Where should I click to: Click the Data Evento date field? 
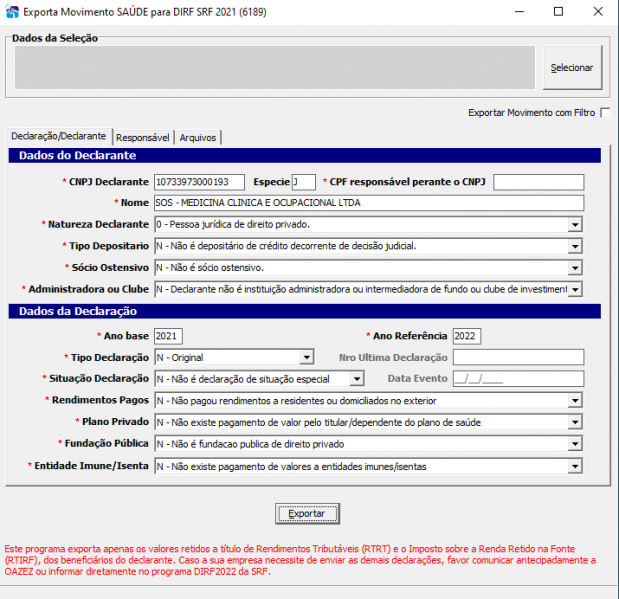(518, 379)
